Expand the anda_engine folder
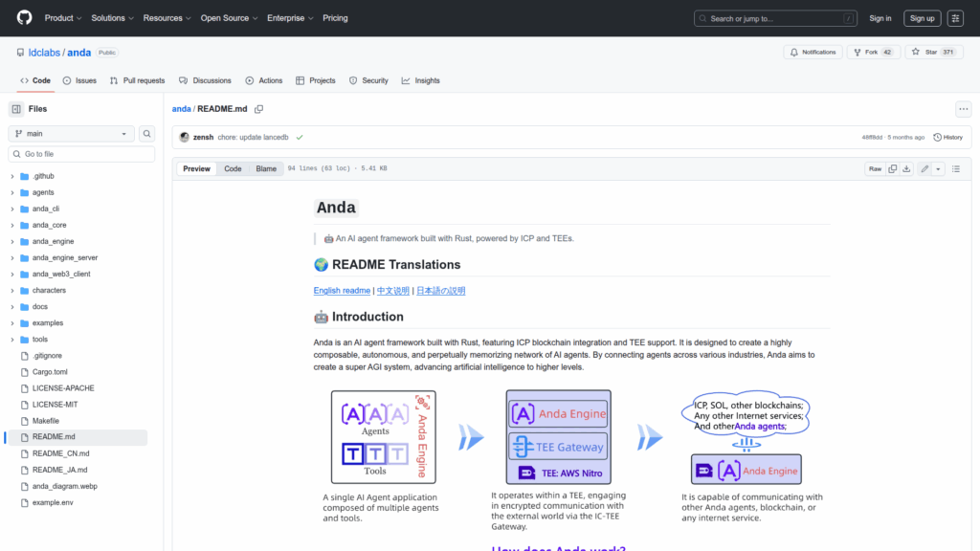The width and height of the screenshot is (980, 551). pos(12,241)
